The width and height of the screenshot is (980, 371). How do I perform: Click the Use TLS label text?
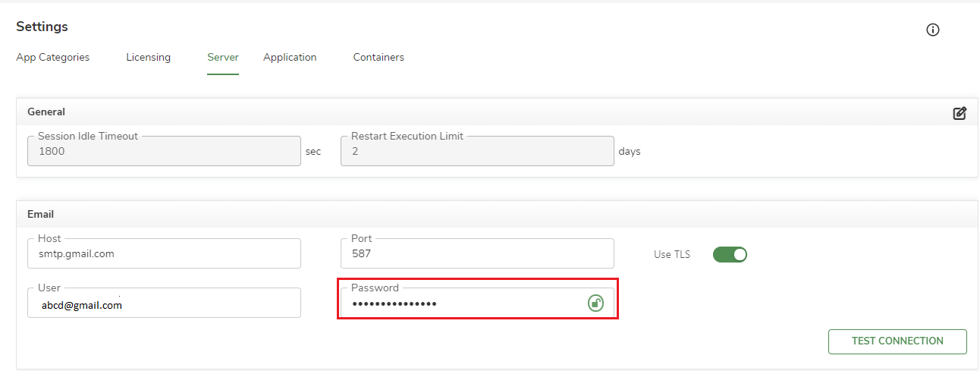click(x=672, y=255)
